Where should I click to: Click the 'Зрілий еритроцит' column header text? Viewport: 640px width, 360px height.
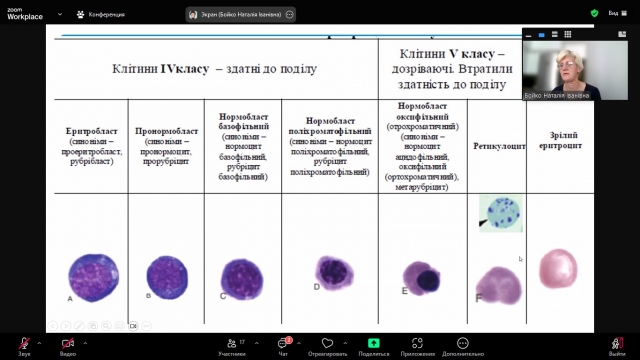[x=561, y=140]
